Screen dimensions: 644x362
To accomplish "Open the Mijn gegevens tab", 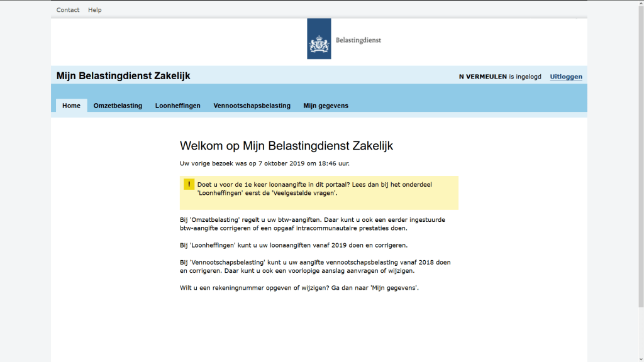I will pyautogui.click(x=325, y=106).
